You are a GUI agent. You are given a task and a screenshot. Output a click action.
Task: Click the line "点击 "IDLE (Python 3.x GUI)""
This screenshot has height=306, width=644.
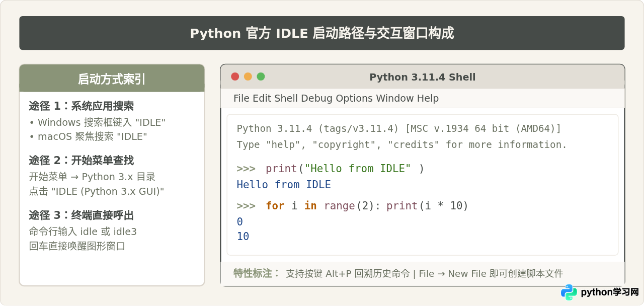tap(97, 191)
